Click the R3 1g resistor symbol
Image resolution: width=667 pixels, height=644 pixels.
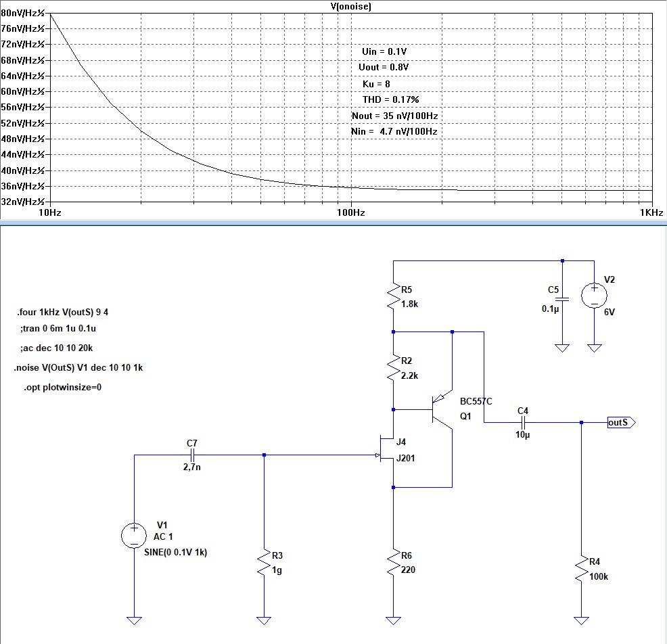point(264,563)
